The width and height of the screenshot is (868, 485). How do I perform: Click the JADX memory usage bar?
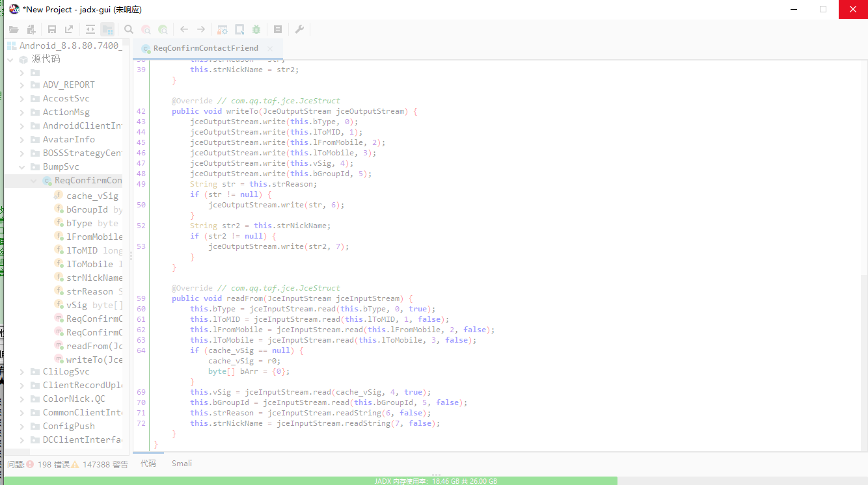[x=435, y=481]
